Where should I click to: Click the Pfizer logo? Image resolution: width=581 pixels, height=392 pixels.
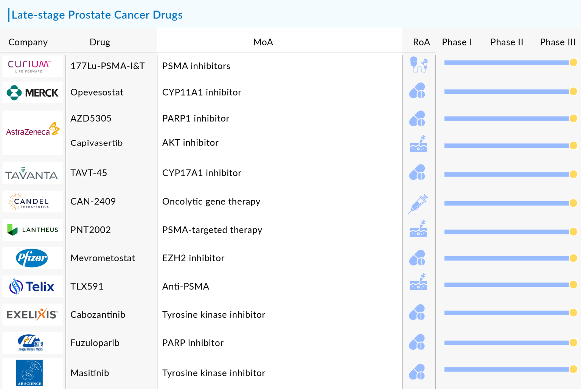32,258
